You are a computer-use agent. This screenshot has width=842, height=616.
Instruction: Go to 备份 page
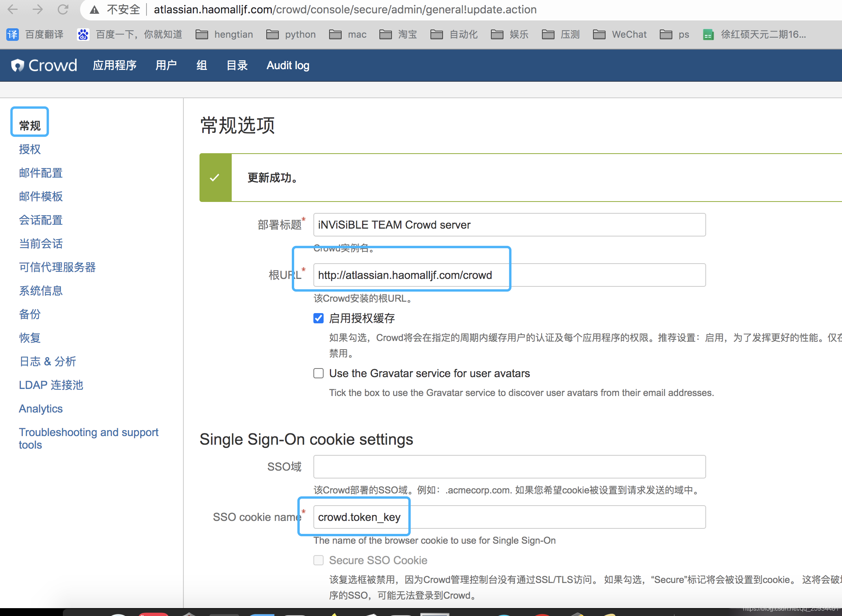point(30,314)
